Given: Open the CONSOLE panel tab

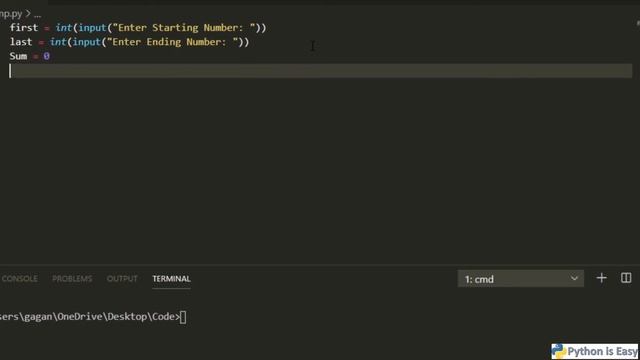Looking at the screenshot, I should [x=19, y=279].
